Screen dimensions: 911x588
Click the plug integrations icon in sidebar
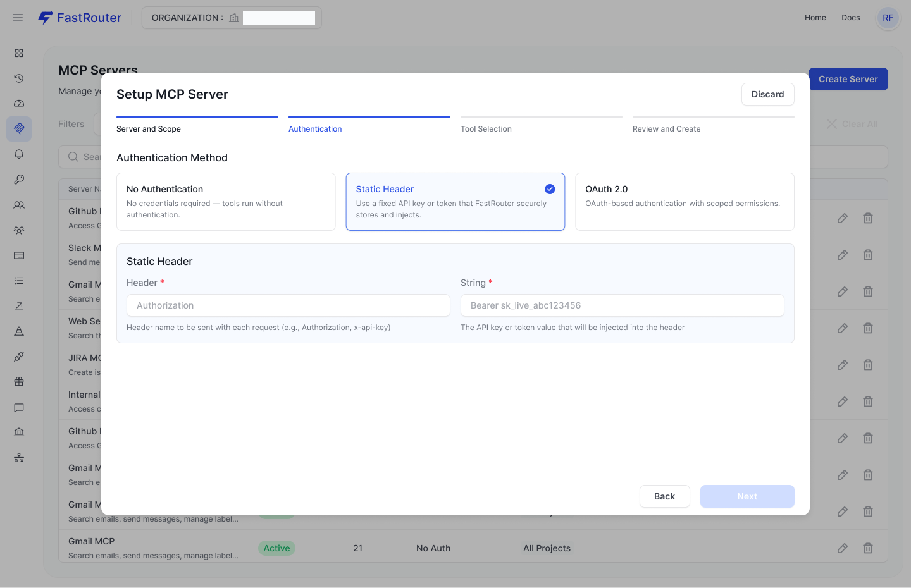point(19,357)
